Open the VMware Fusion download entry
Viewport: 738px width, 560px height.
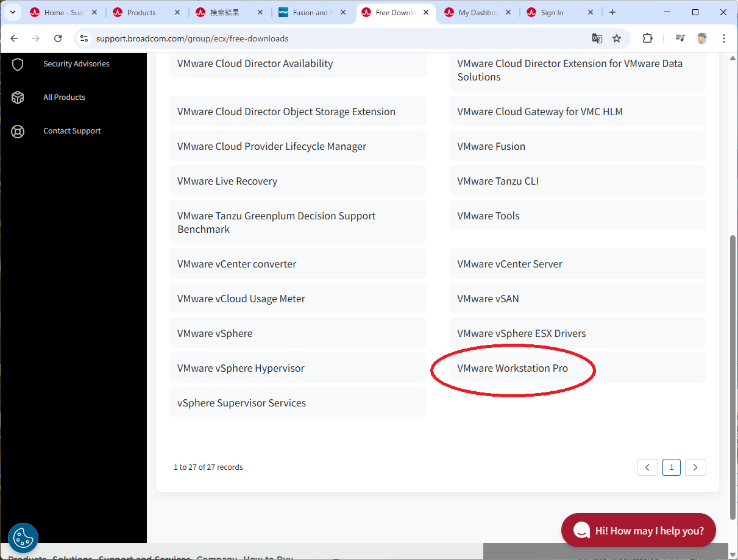click(x=491, y=146)
